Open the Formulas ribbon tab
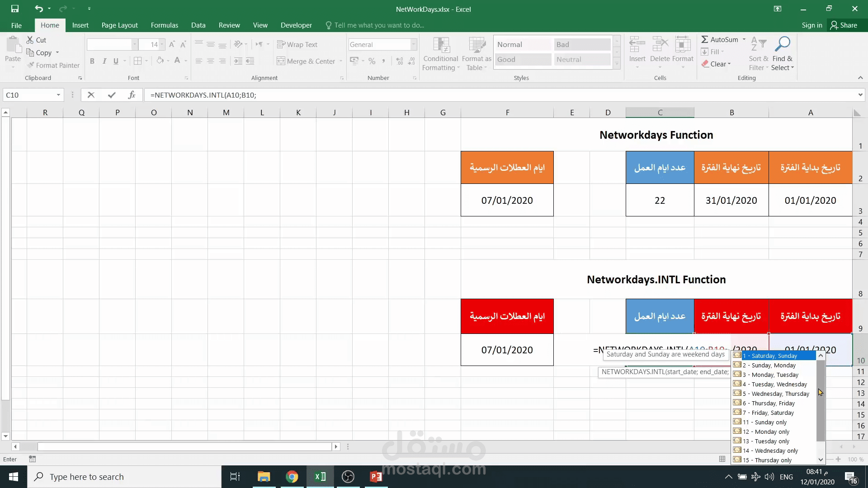This screenshot has width=868, height=488. click(x=164, y=25)
